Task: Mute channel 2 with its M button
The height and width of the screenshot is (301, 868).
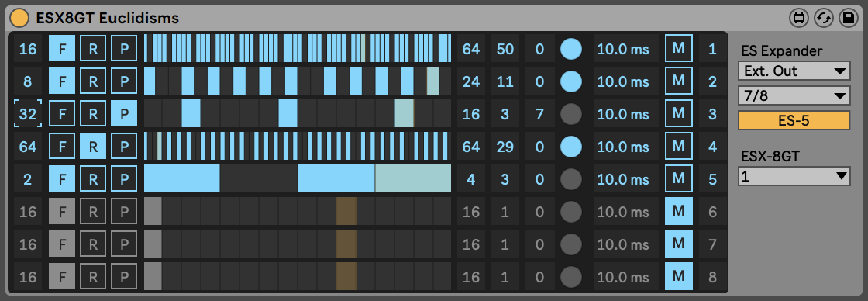Action: 679,81
